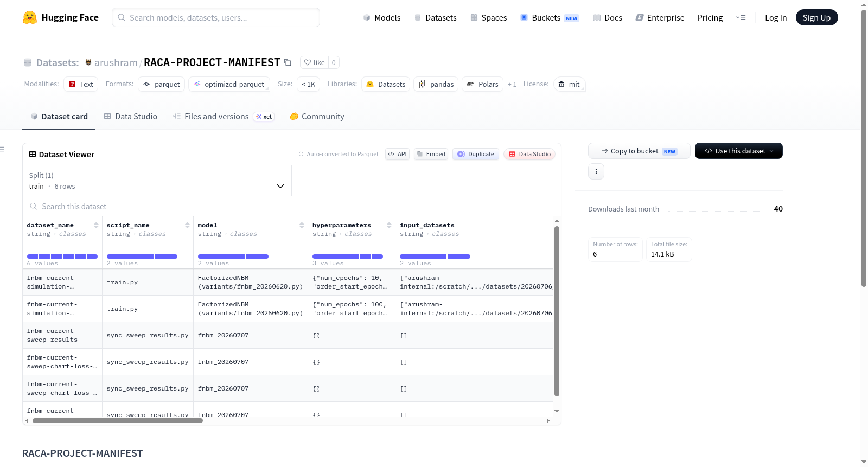Click the like count 0
Viewport: 868px width, 467px height.
click(x=334, y=62)
